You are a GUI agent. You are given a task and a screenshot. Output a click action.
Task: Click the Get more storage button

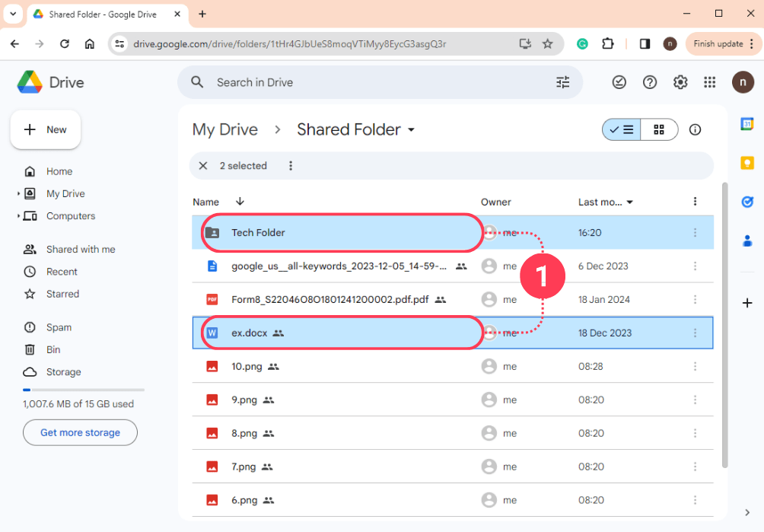[x=79, y=432]
